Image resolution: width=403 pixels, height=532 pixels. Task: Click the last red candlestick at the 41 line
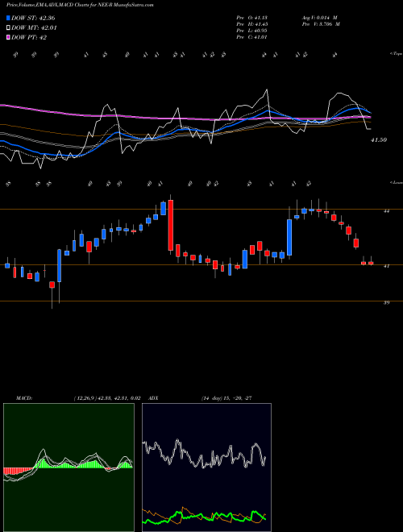371,263
